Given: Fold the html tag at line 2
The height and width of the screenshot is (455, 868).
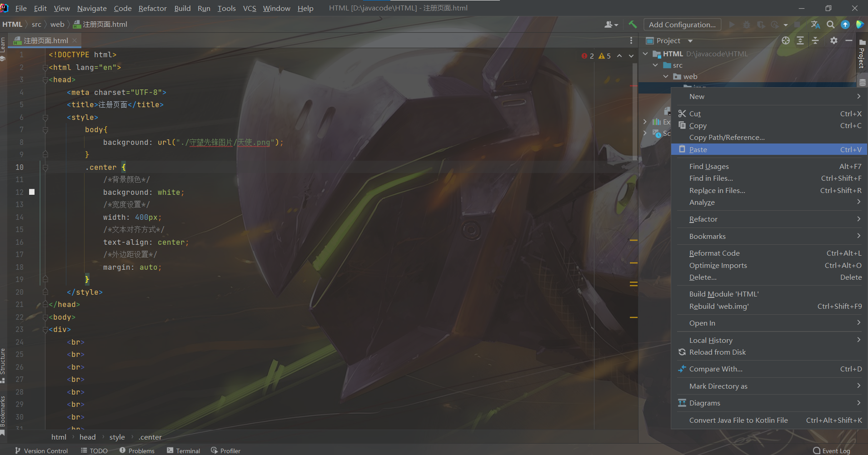Looking at the screenshot, I should pyautogui.click(x=45, y=67).
